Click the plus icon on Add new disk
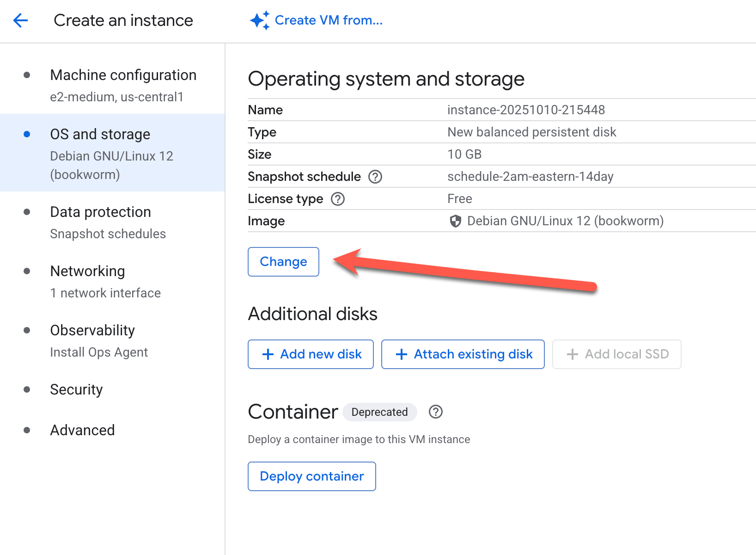Viewport: 756px width, 555px height. 267,354
